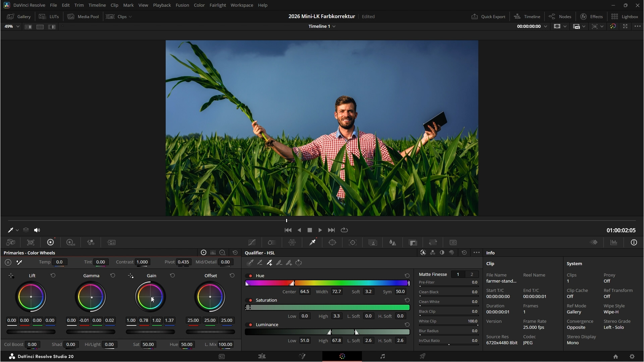Click the Gain master wheel slider
The width and height of the screenshot is (644, 362).
[x=150, y=332]
